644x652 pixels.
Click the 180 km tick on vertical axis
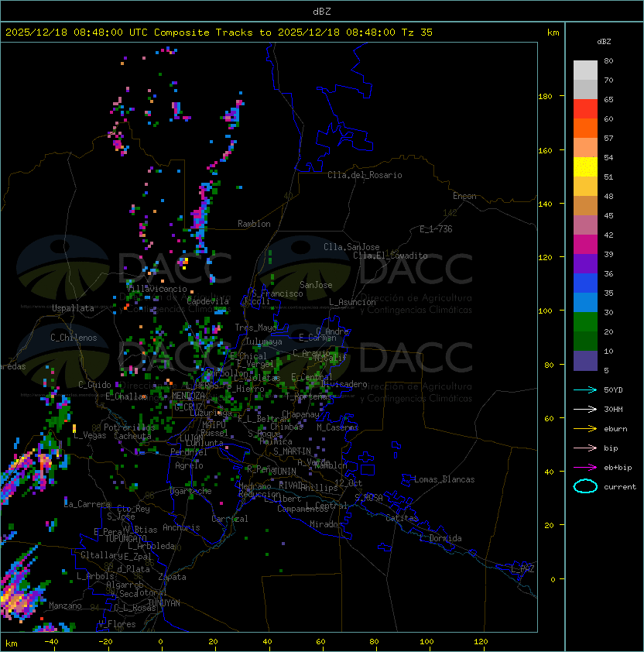tap(545, 96)
